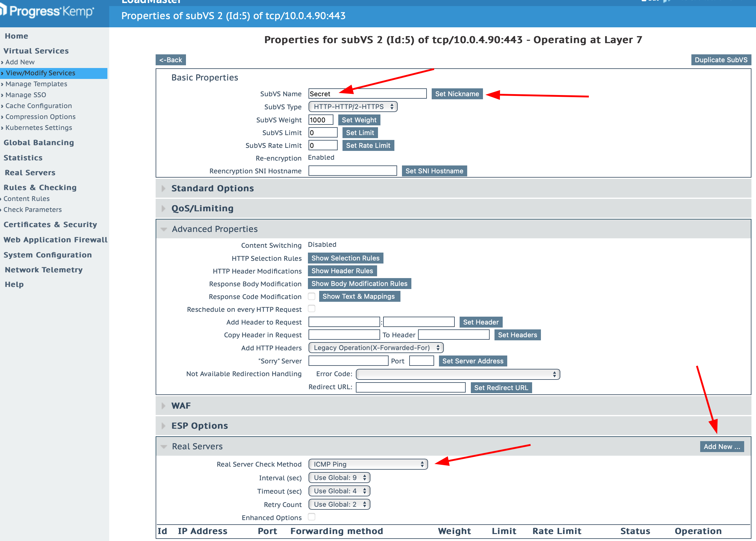Screen dimensions: 756x541
Task: Open the Real Server Check Method dropdown
Action: (x=368, y=464)
